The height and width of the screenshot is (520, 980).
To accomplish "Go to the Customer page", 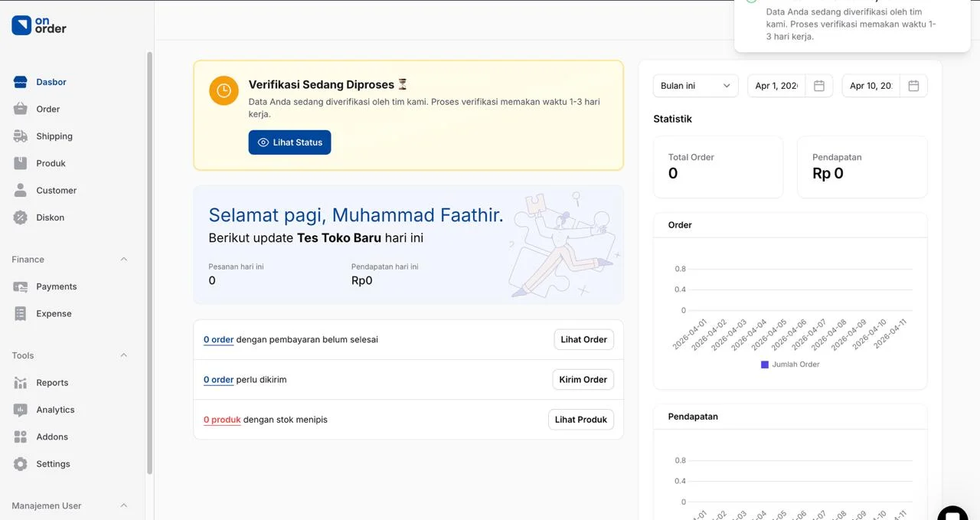I will pos(56,190).
